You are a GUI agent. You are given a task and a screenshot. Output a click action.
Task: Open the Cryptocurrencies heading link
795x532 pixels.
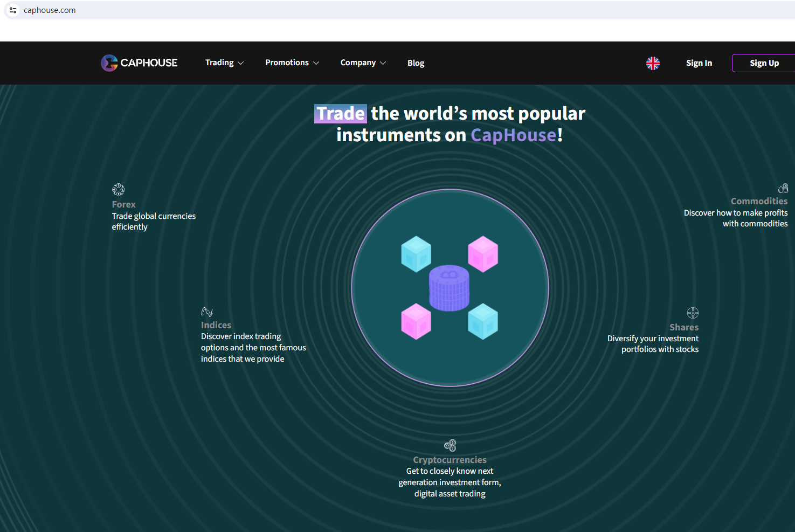pos(450,460)
